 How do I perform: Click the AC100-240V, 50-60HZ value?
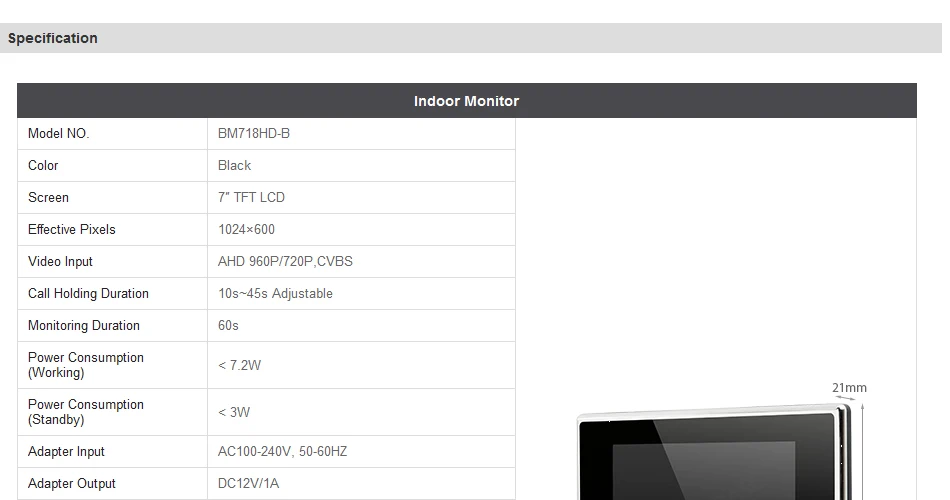[x=282, y=452]
